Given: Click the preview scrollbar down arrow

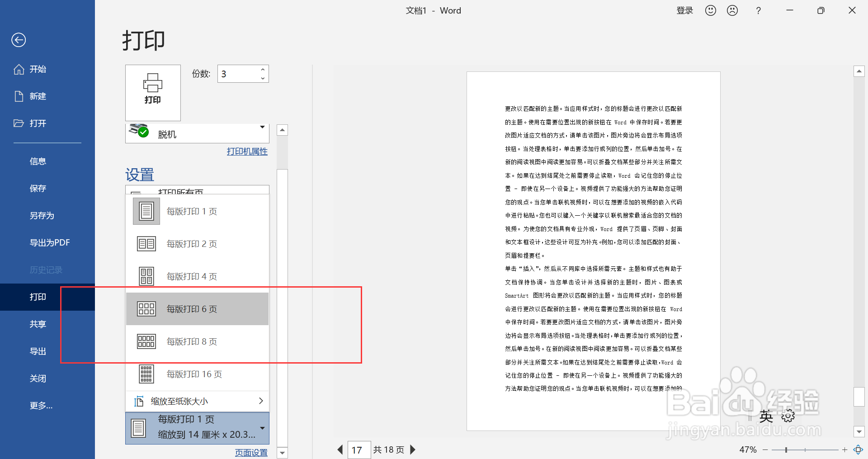Looking at the screenshot, I should pyautogui.click(x=859, y=431).
